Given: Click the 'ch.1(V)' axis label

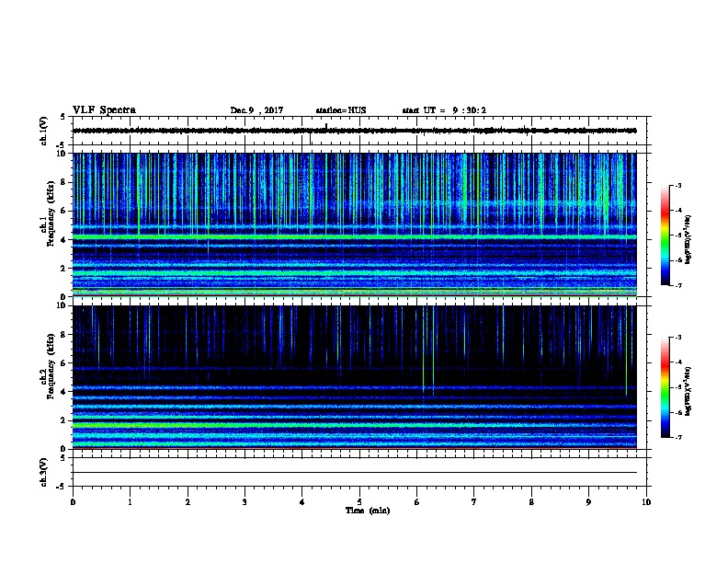Looking at the screenshot, I should pyautogui.click(x=43, y=131).
